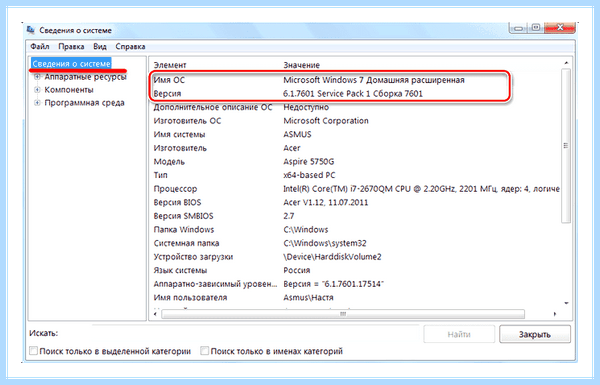Click value 6.1.7601 Service Pack 1 Сборка 7601

(353, 94)
